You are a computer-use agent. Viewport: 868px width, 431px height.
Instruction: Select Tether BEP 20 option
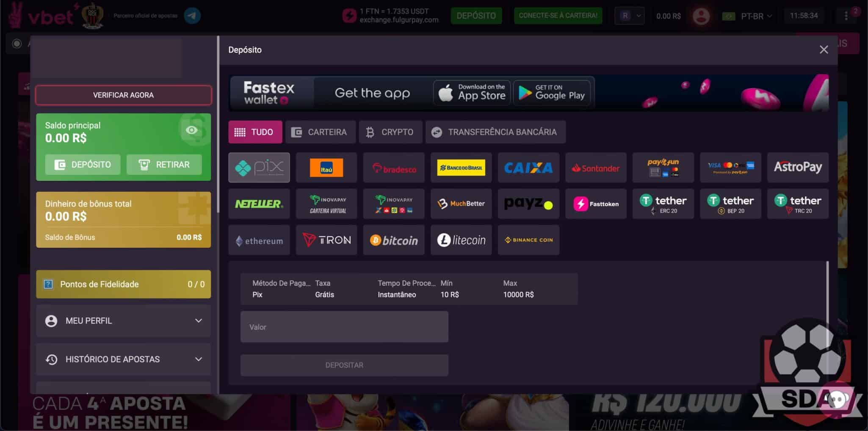click(730, 204)
